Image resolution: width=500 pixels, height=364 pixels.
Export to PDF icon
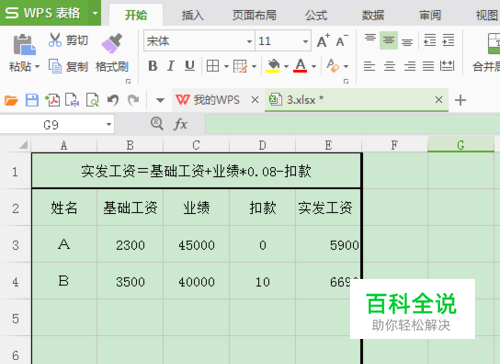52,100
